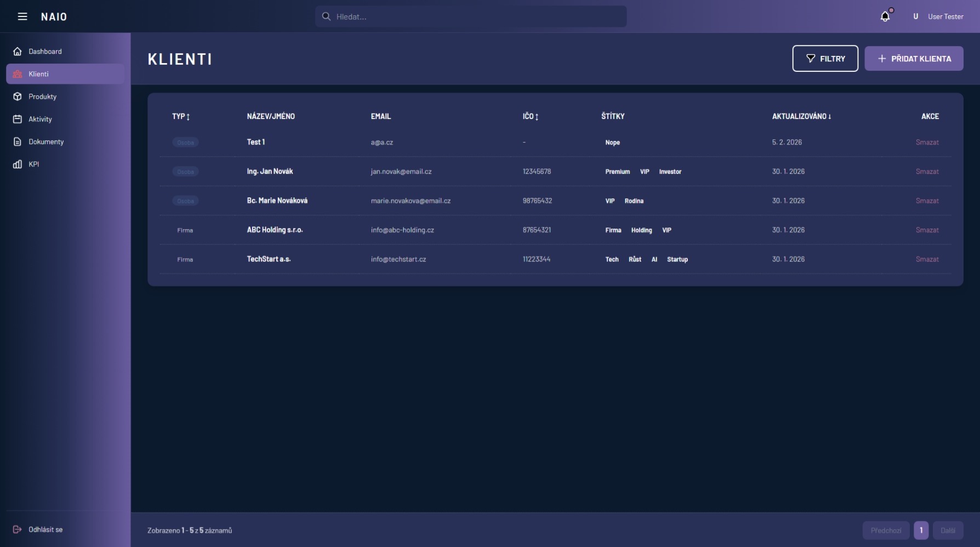
Task: Click the U avatar circle in the header
Action: tap(915, 16)
